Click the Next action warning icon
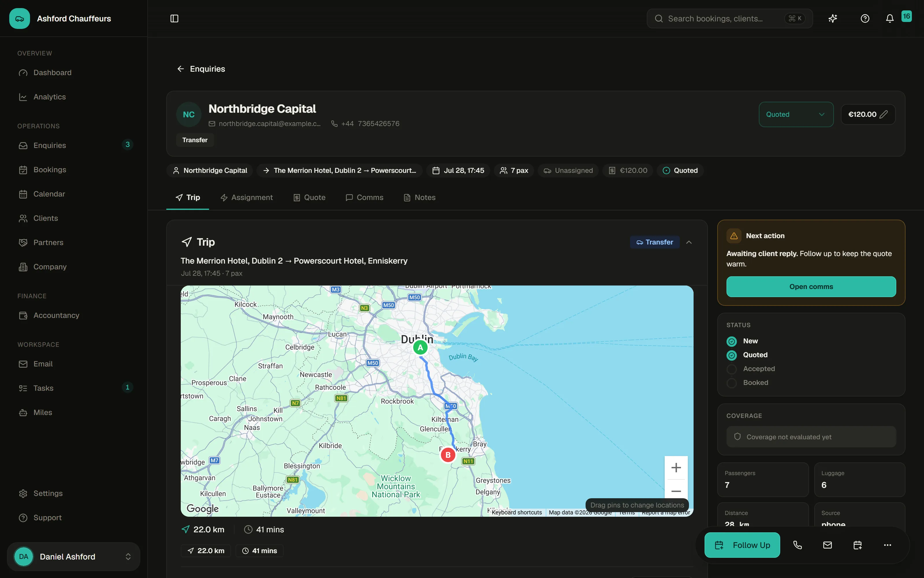This screenshot has width=924, height=578. tap(734, 236)
